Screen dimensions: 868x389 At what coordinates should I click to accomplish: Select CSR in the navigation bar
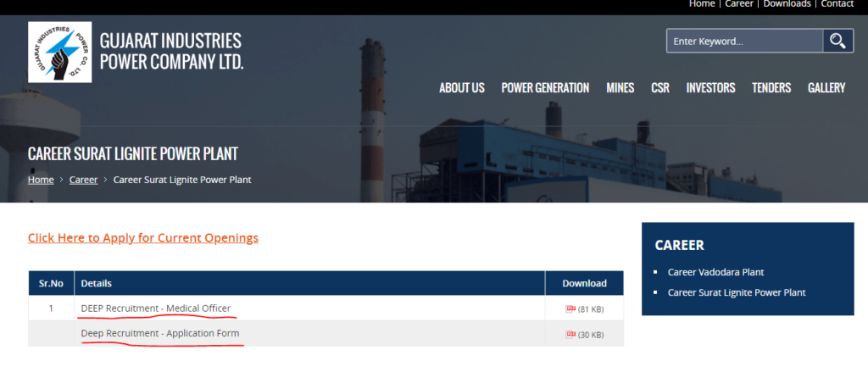tap(659, 88)
